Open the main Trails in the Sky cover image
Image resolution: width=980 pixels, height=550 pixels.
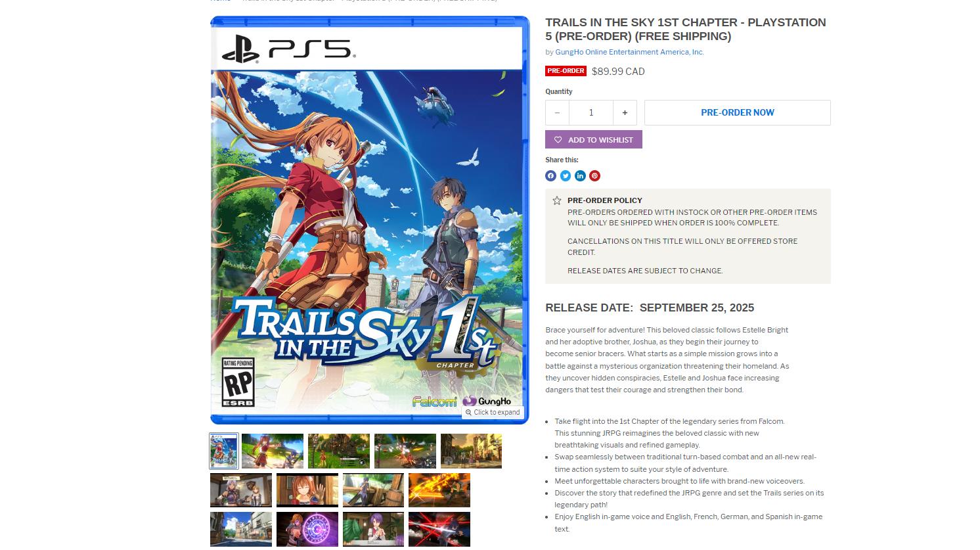(x=370, y=220)
